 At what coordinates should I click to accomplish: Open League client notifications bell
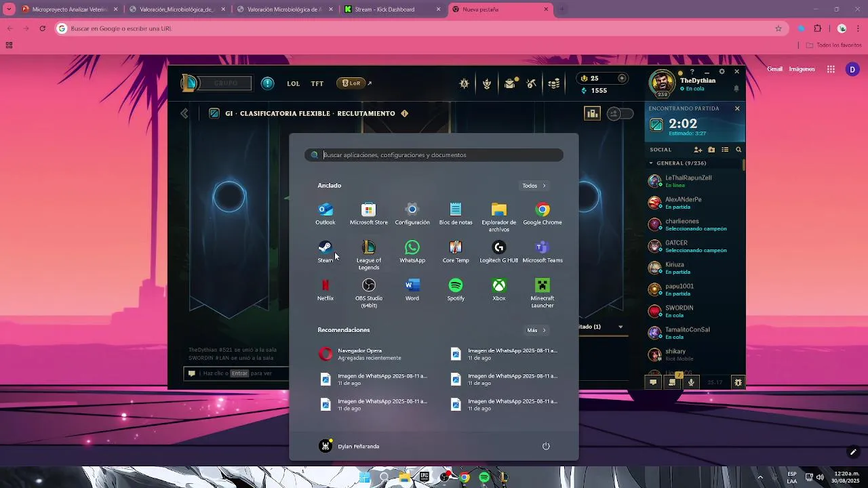pyautogui.click(x=736, y=89)
